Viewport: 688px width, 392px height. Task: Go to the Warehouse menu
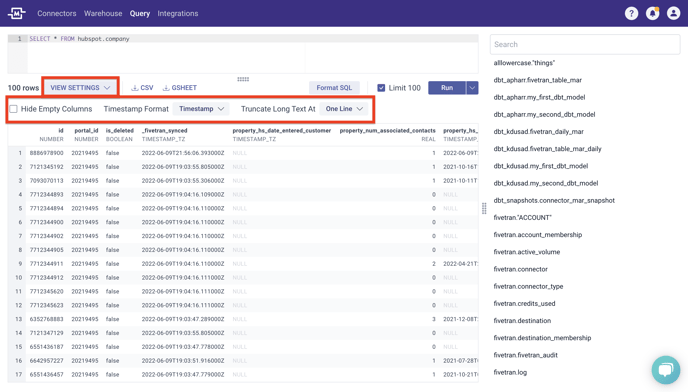(x=103, y=14)
